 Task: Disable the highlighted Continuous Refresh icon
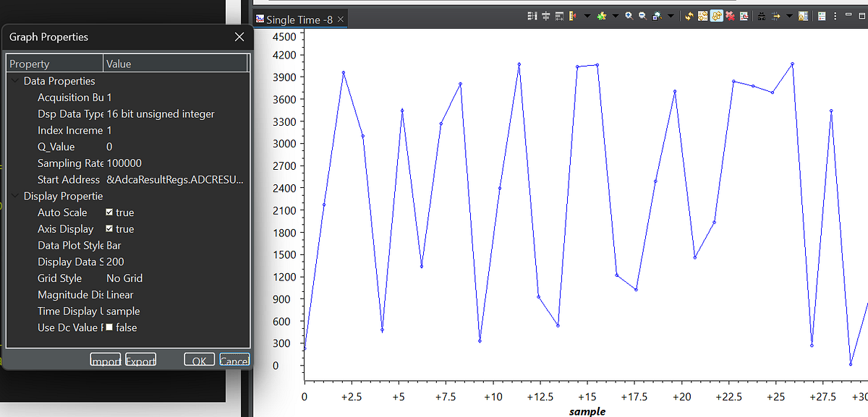(x=716, y=16)
